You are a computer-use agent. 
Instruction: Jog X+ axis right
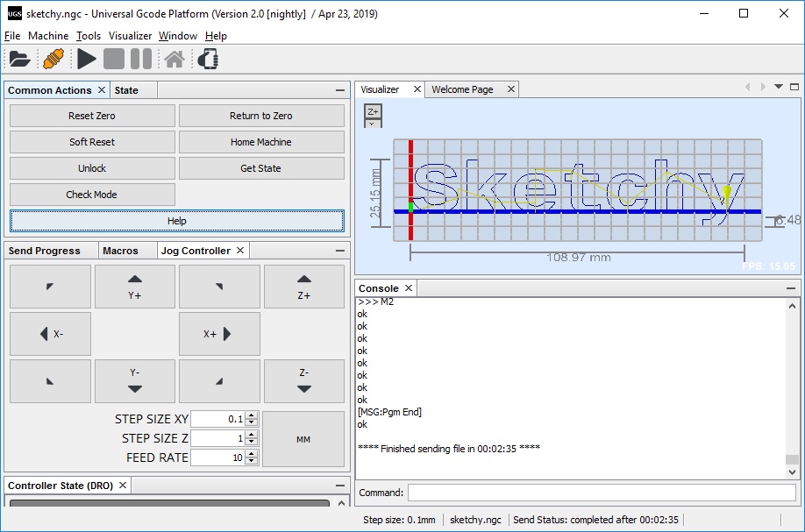219,334
